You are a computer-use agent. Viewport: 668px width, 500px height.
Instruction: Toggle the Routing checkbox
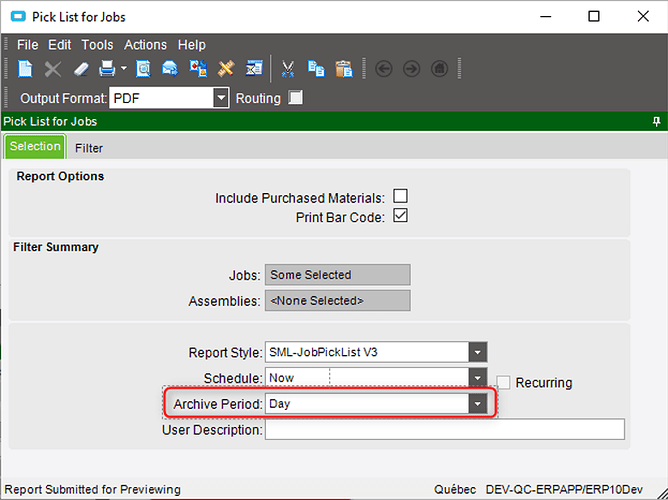(x=295, y=98)
